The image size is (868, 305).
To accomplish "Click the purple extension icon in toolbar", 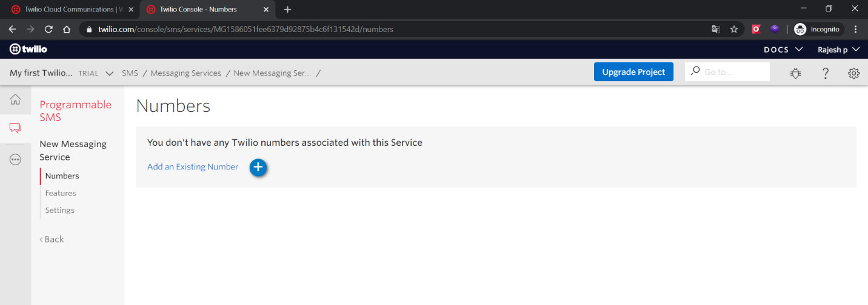I will (x=774, y=29).
